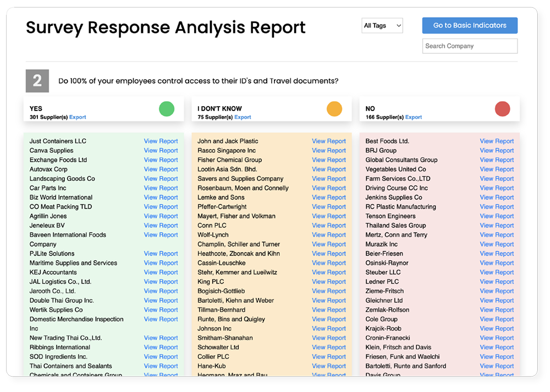
Task: View report for Johnson Inc
Action: click(329, 329)
